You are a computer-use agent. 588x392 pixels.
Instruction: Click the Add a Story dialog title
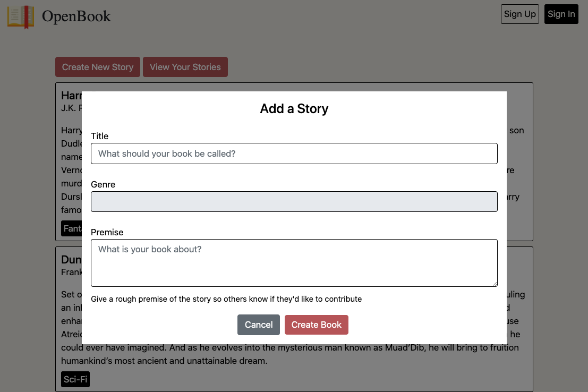294,108
